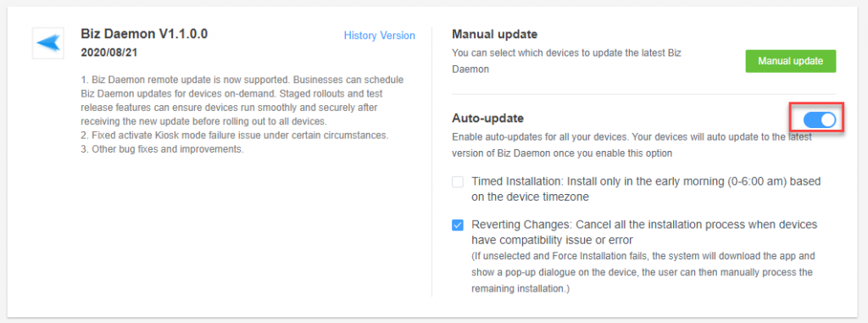
Task: Disable the Auto-update toggle switch
Action: (x=820, y=120)
